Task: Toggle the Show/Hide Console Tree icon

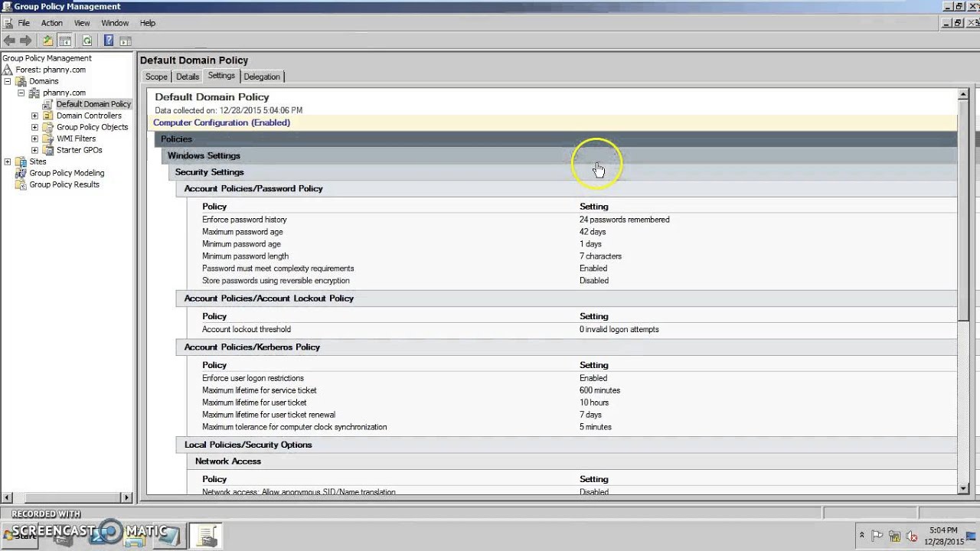Action: click(66, 41)
